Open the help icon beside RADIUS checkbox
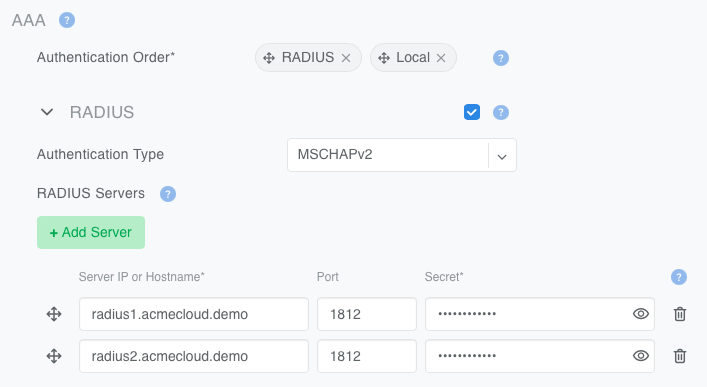 pos(500,112)
